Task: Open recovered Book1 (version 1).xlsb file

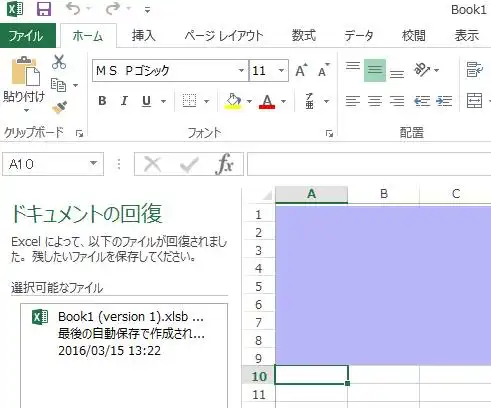Action: 124,333
